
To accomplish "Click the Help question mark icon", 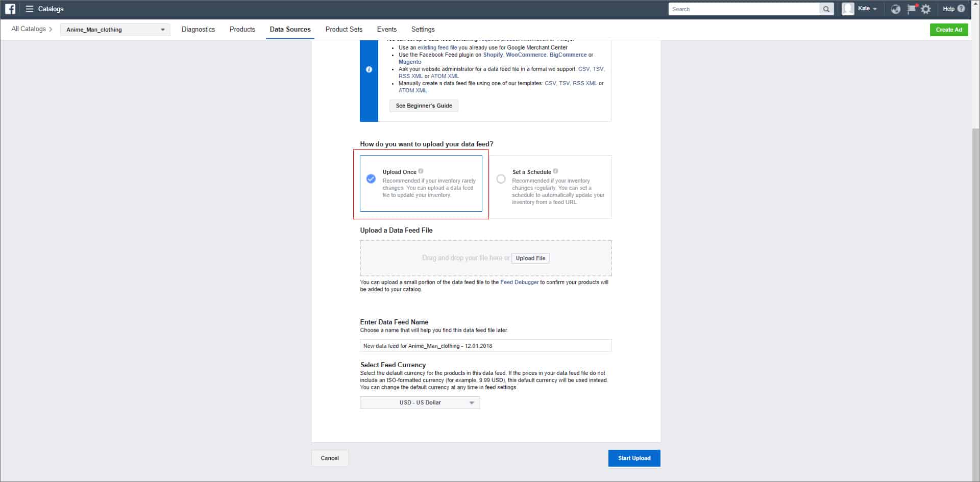I will (x=961, y=9).
